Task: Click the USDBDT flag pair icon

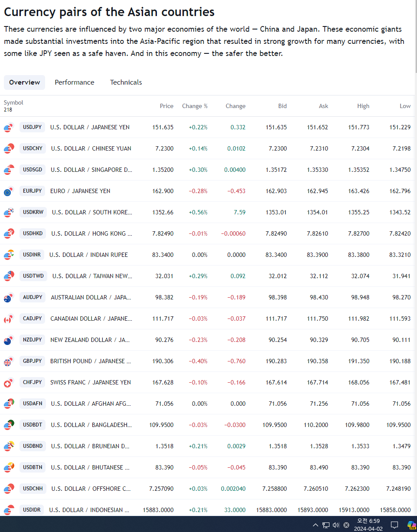Action: click(x=9, y=425)
